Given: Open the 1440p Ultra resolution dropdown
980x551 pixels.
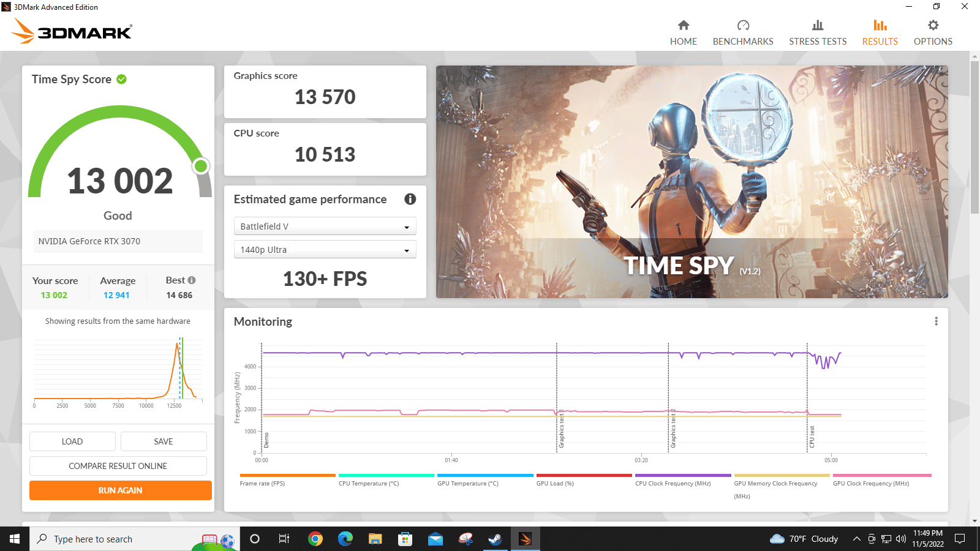Looking at the screenshot, I should pyautogui.click(x=325, y=250).
